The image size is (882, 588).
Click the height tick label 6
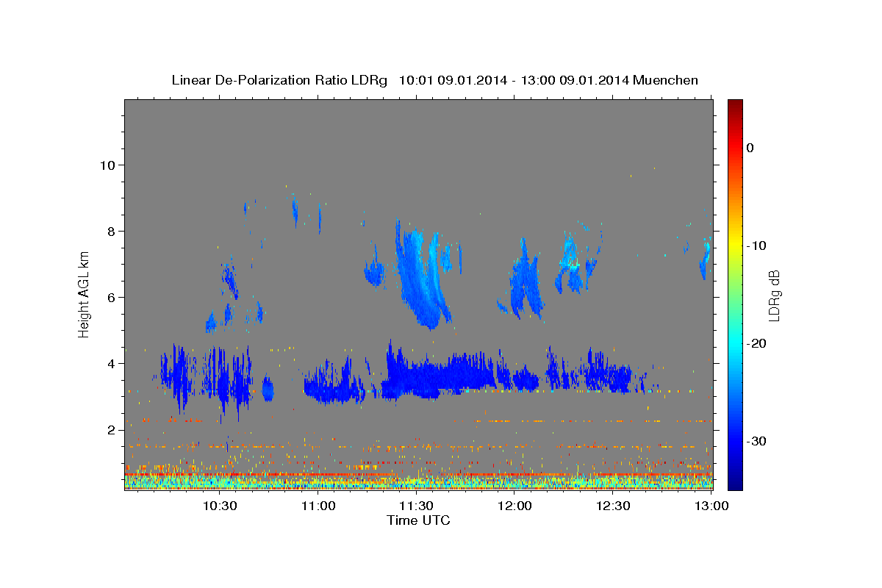pyautogui.click(x=113, y=297)
